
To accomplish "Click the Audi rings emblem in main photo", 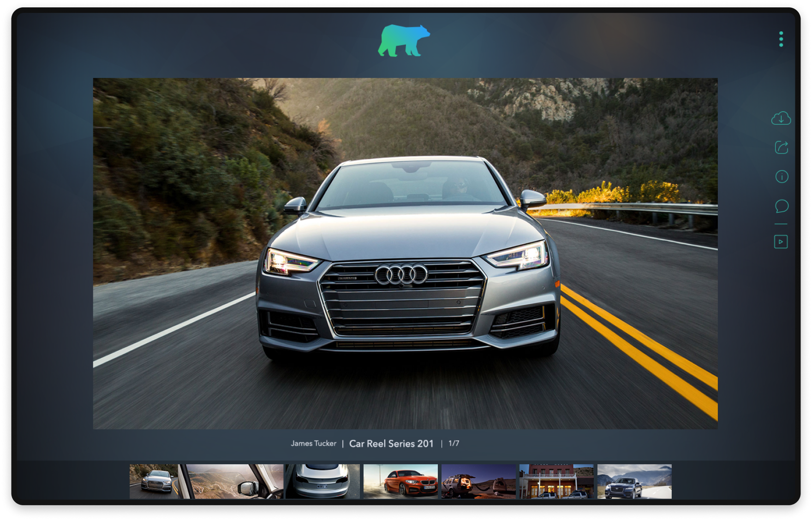I will pos(401,275).
